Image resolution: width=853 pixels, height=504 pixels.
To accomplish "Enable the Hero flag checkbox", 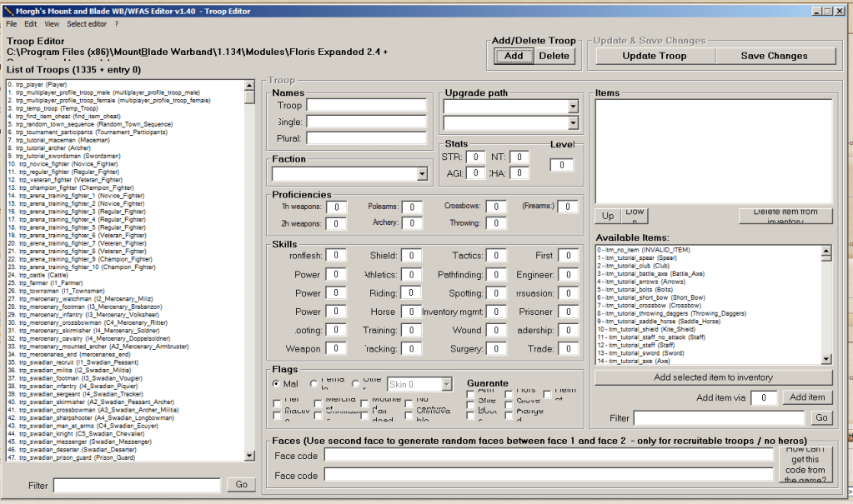I will pyautogui.click(x=275, y=403).
